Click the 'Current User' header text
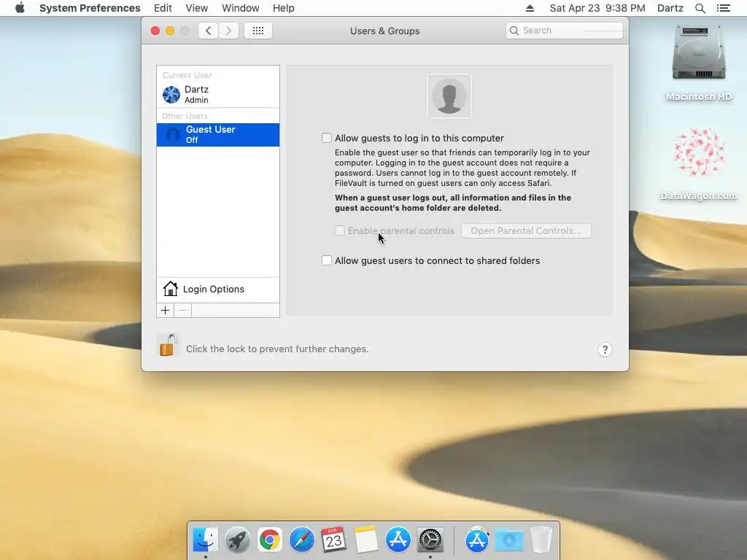 [187, 75]
